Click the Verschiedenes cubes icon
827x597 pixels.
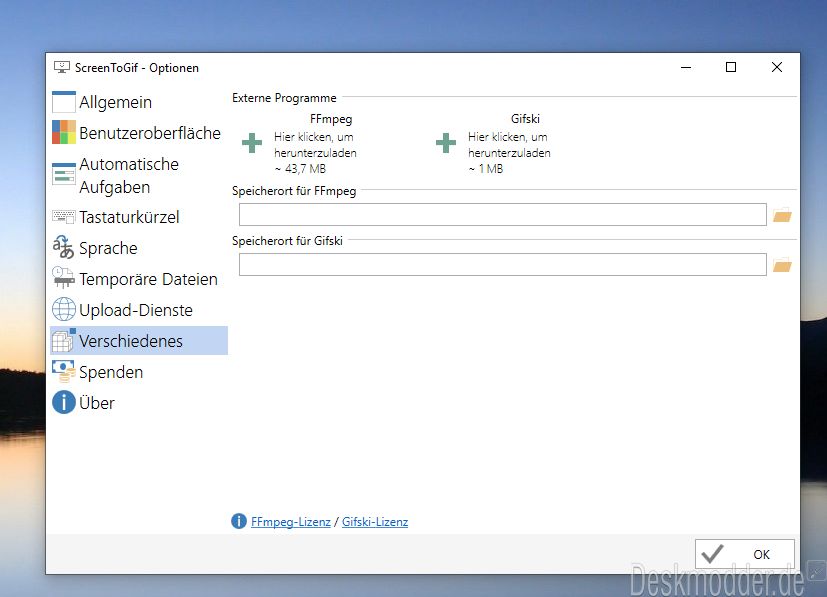[64, 340]
